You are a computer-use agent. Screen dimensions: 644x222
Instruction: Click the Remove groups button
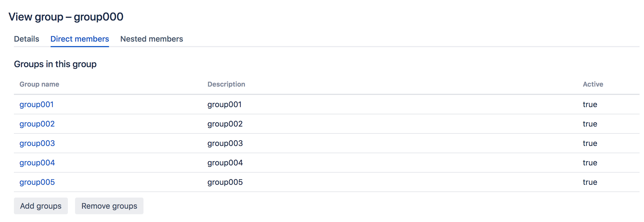(109, 206)
